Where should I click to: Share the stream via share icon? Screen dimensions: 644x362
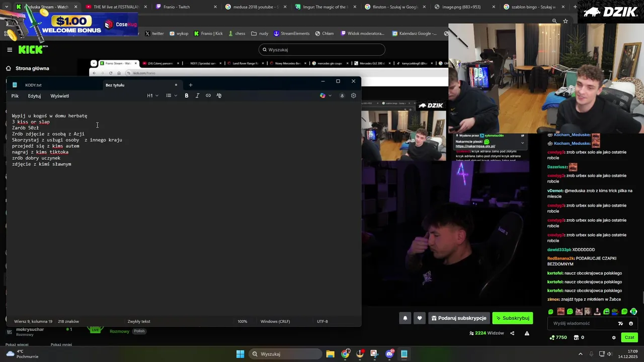point(512,333)
